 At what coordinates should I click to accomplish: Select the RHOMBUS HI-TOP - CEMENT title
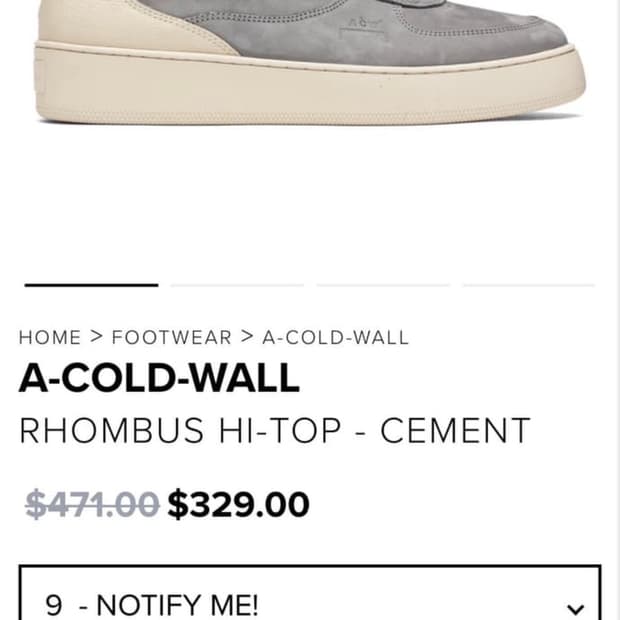pos(275,431)
